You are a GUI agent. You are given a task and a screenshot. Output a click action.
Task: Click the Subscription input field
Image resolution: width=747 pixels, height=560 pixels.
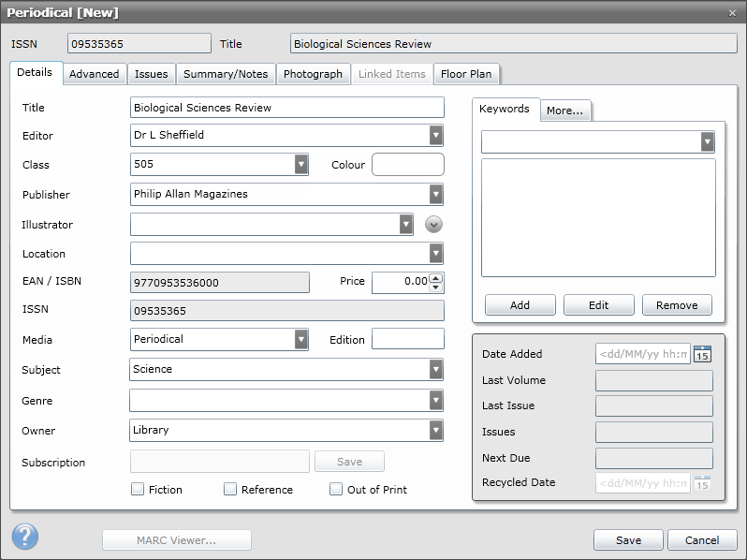pos(220,462)
